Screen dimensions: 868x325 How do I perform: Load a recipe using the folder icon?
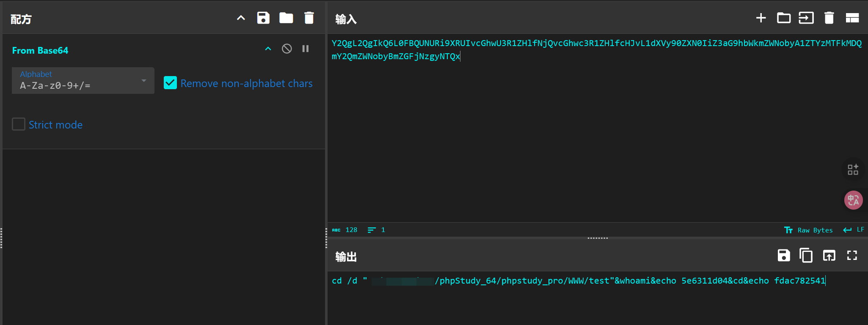286,18
